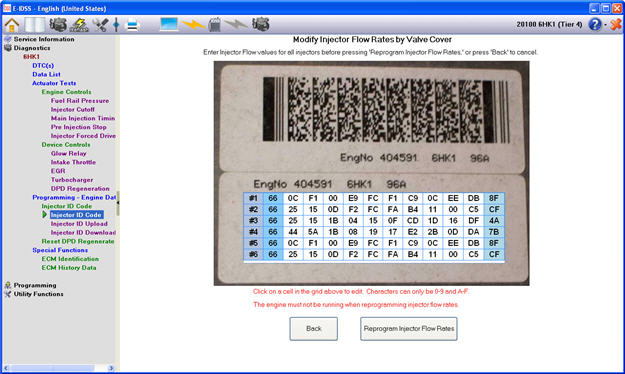The height and width of the screenshot is (374, 625).
Task: Open Main Injection Timing test
Action: (x=83, y=118)
